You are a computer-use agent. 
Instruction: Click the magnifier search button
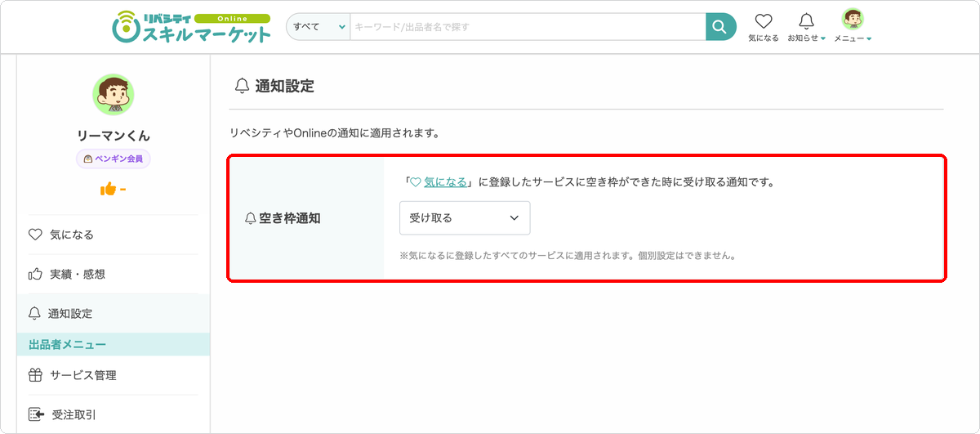(x=721, y=27)
